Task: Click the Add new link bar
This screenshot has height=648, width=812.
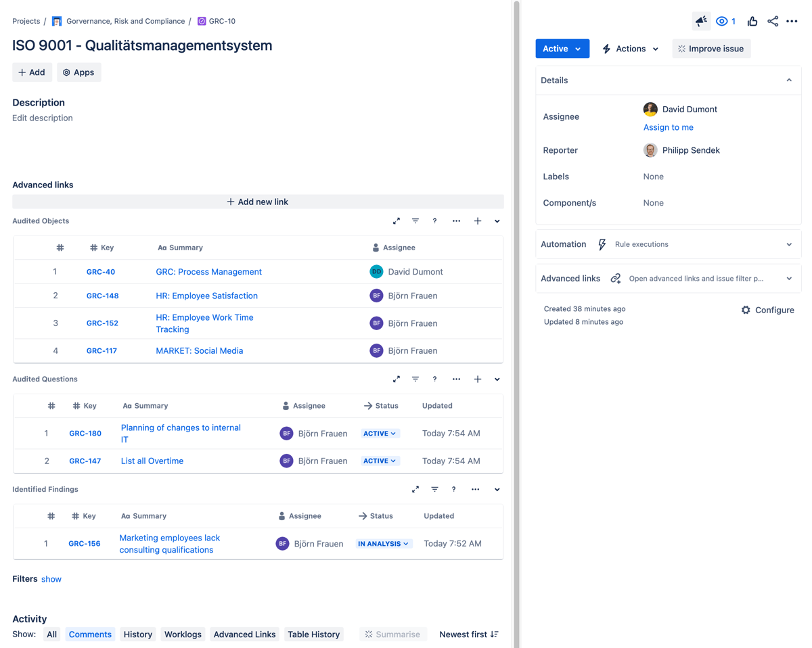Action: (x=258, y=202)
